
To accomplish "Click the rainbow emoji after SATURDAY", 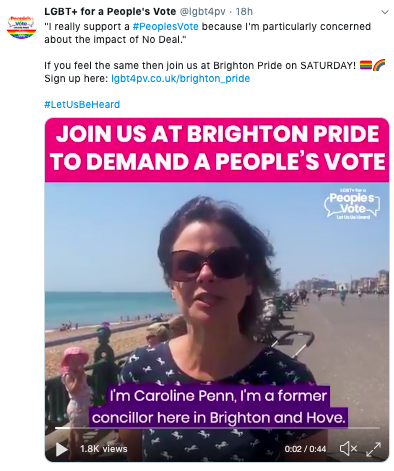I will (379, 65).
